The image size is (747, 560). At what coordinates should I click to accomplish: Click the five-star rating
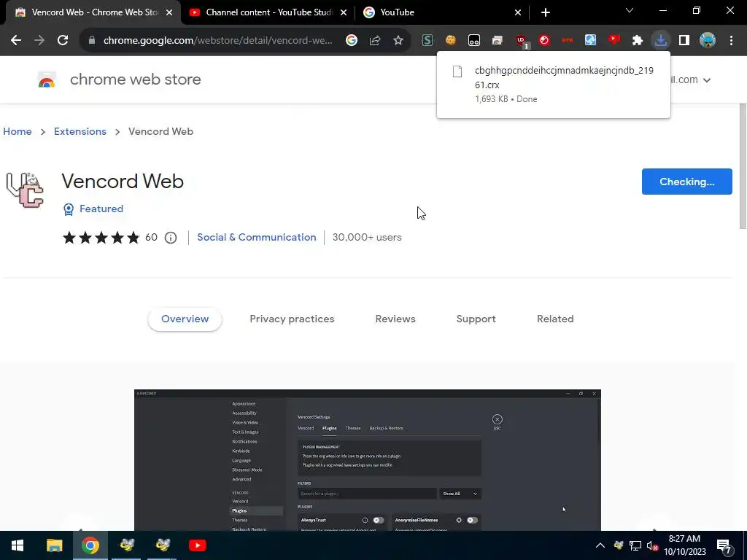point(101,237)
